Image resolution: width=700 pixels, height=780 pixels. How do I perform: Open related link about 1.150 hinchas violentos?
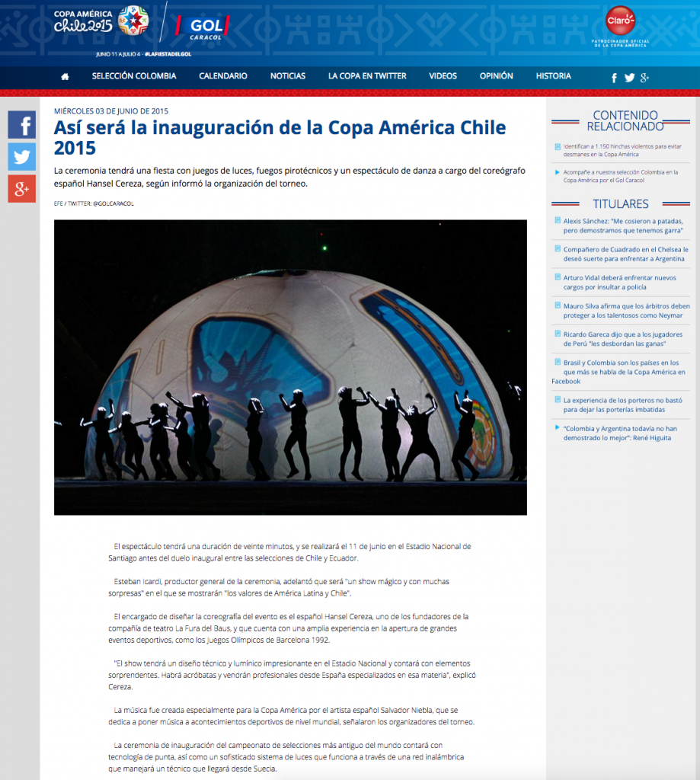[622, 149]
